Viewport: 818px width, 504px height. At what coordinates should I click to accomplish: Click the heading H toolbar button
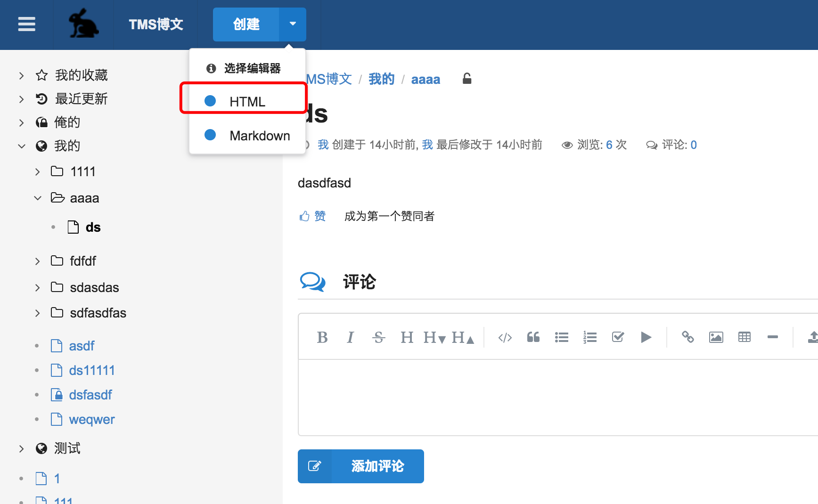coord(407,337)
